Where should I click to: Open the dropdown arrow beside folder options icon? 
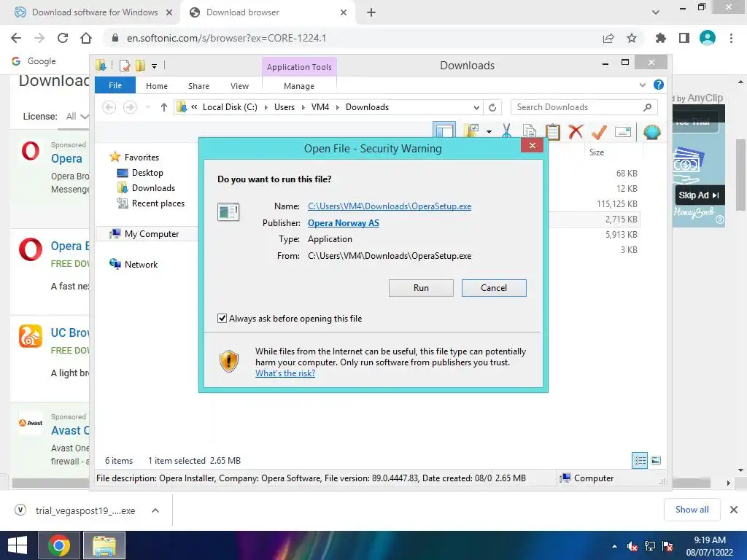click(489, 132)
